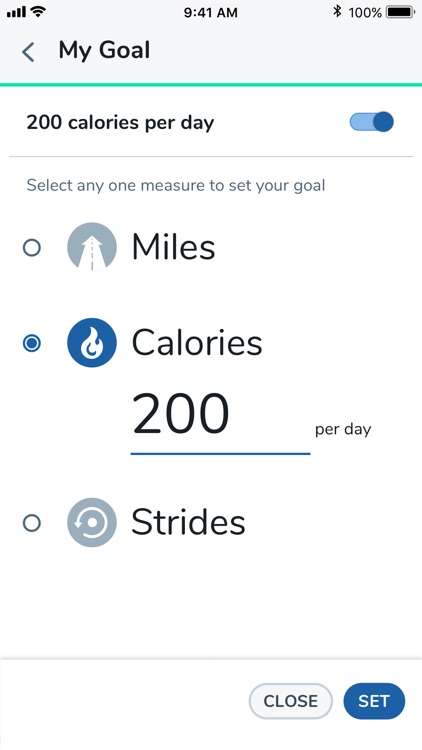
Task: Click the 200 calories input field
Action: [x=220, y=421]
